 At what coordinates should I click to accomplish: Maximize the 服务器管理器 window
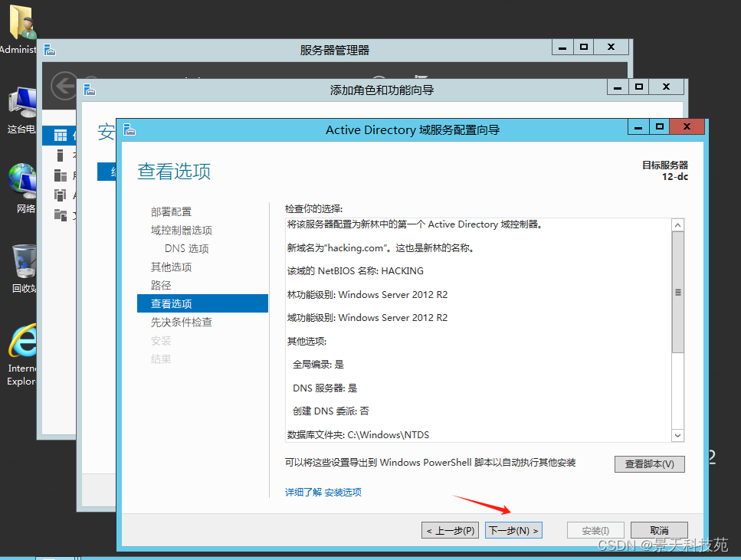584,47
